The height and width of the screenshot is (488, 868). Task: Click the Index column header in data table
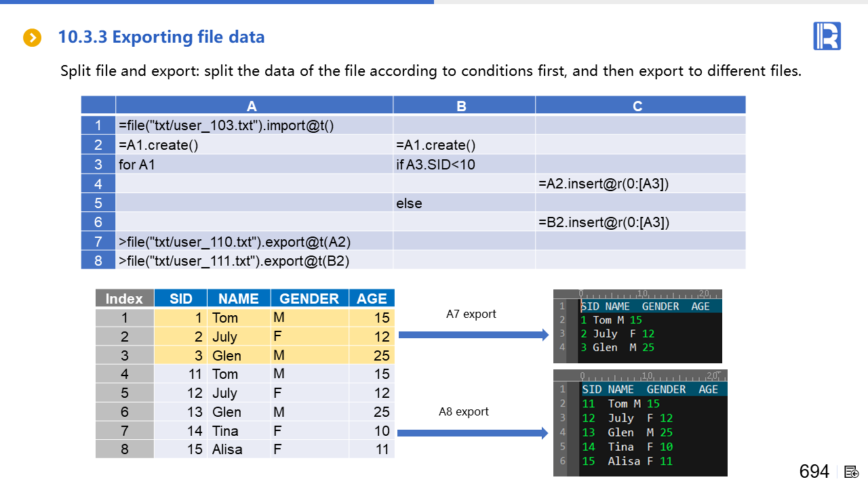pyautogui.click(x=124, y=299)
